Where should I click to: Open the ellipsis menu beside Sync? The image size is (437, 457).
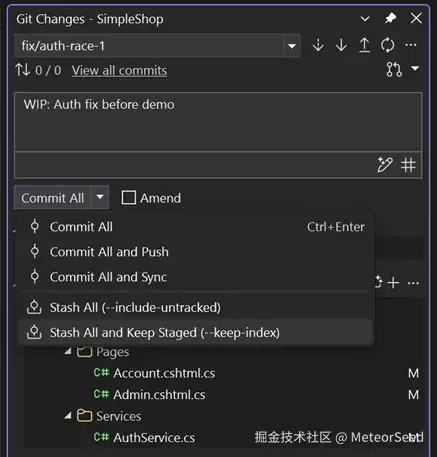(411, 45)
